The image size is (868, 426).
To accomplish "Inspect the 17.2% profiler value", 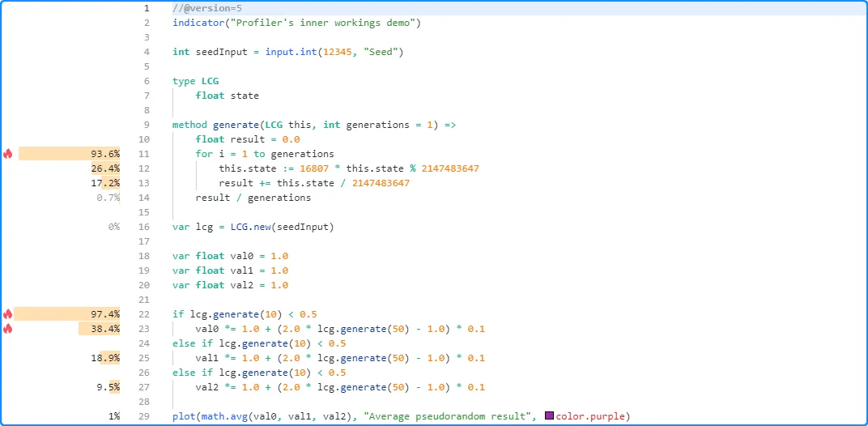I will [108, 183].
